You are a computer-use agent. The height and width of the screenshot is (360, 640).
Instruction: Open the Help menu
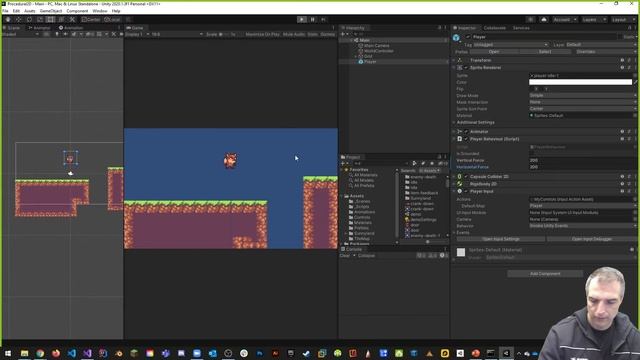116,11
